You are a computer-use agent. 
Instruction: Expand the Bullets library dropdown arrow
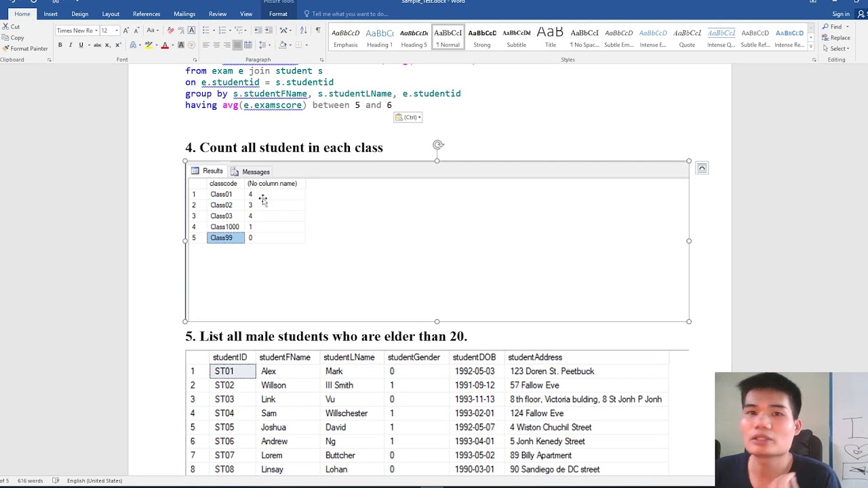(x=214, y=30)
